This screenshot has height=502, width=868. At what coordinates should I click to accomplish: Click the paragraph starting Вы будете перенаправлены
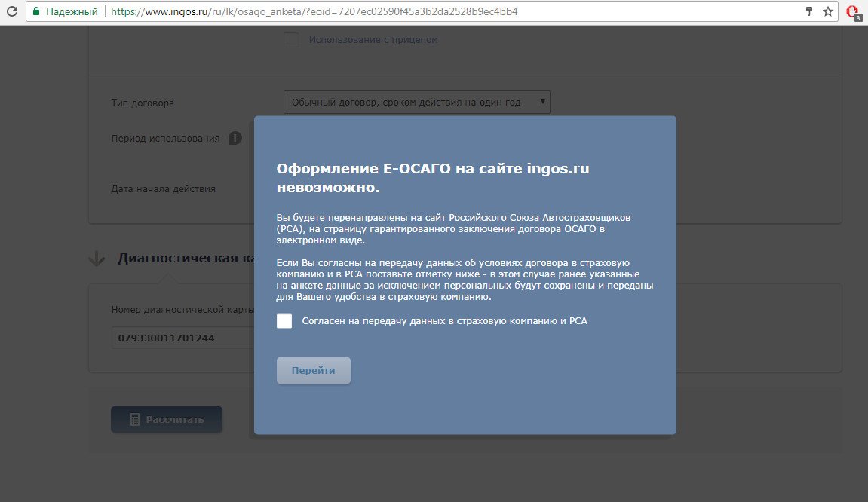(x=453, y=228)
